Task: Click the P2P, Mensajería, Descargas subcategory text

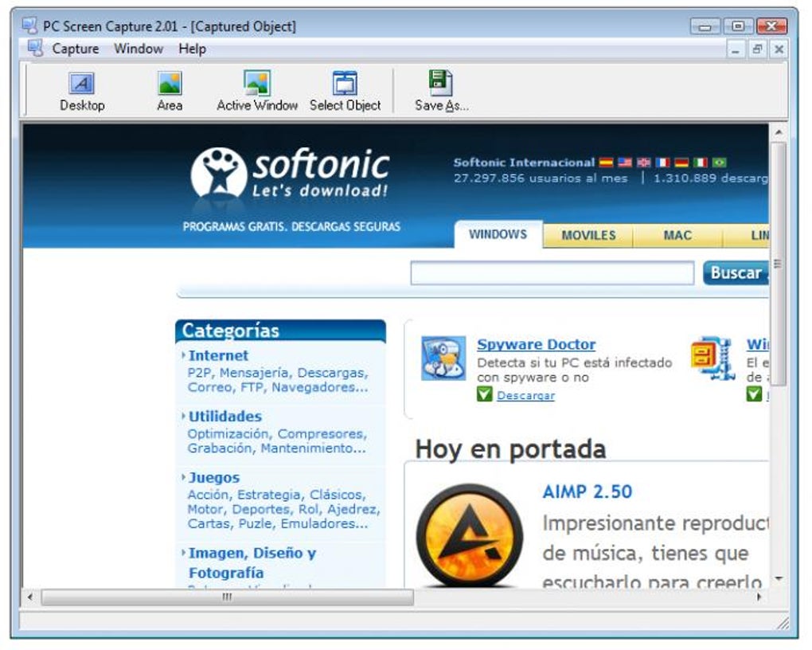Action: click(278, 373)
